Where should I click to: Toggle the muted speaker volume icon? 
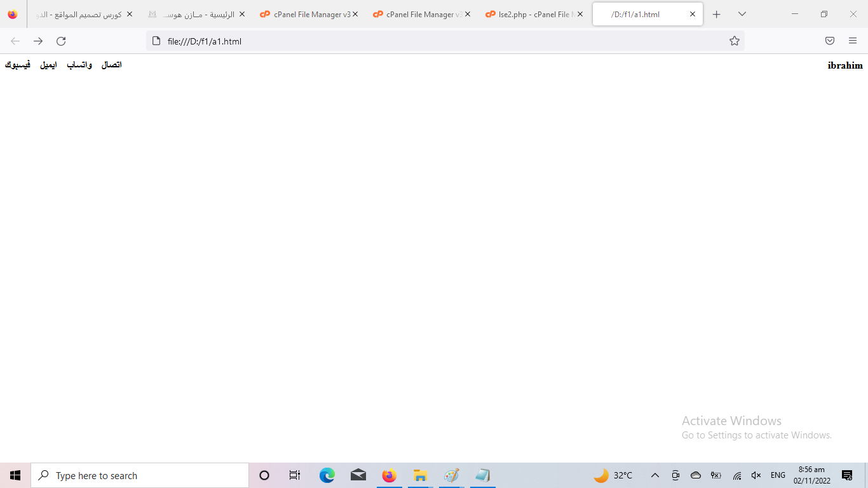coord(756,475)
